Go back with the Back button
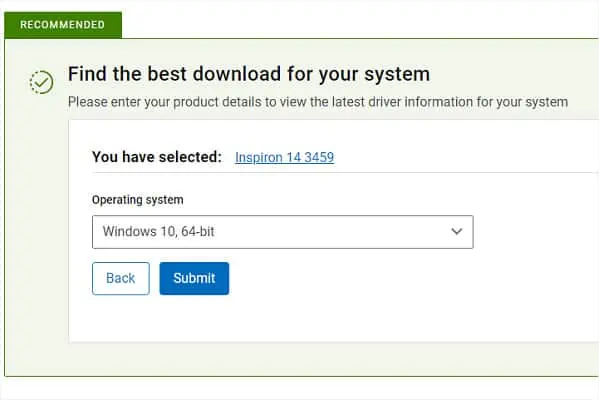The height and width of the screenshot is (400, 599). 121,279
